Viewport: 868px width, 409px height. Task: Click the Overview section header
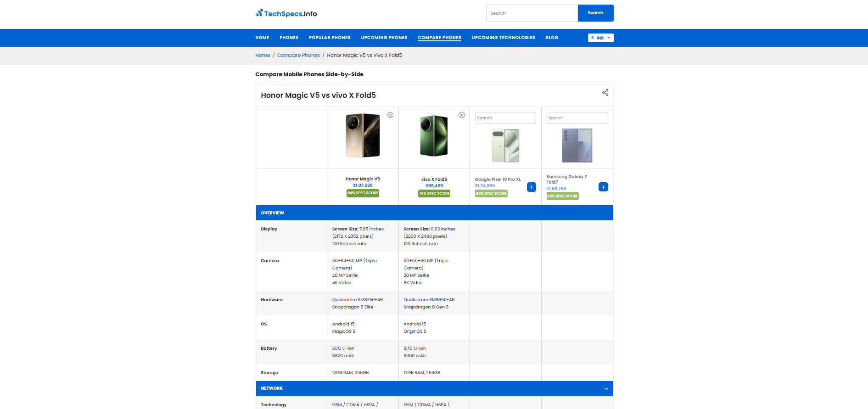[x=434, y=213]
